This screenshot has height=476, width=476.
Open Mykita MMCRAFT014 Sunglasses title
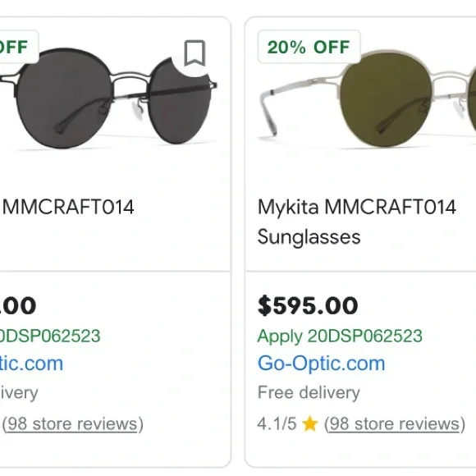click(x=357, y=222)
